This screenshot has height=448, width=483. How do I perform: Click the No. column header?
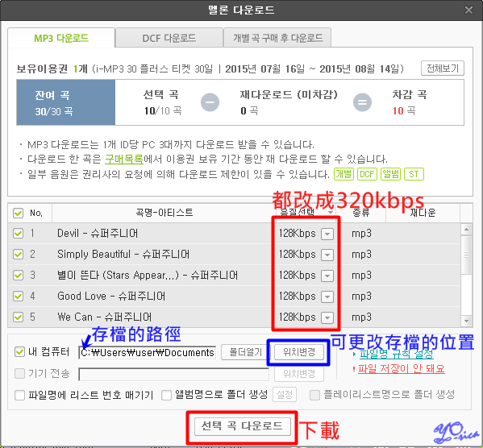click(x=36, y=213)
